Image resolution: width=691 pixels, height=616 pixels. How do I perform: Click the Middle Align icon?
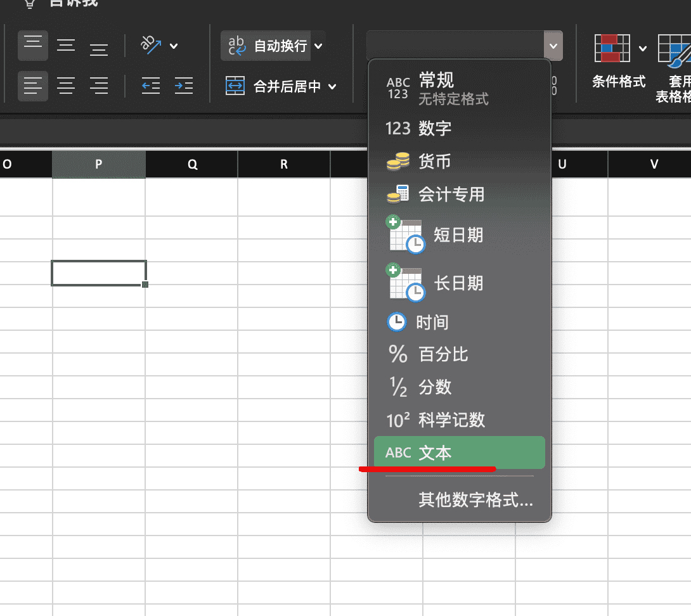[66, 45]
